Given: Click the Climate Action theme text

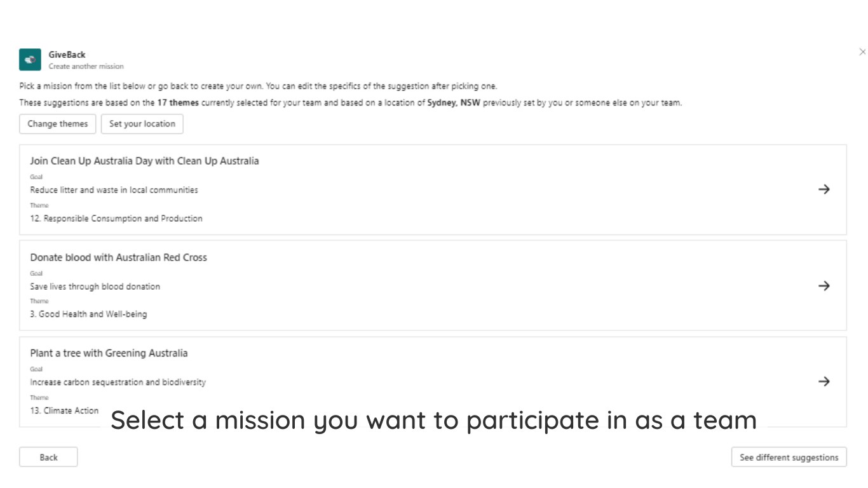Looking at the screenshot, I should [x=64, y=410].
